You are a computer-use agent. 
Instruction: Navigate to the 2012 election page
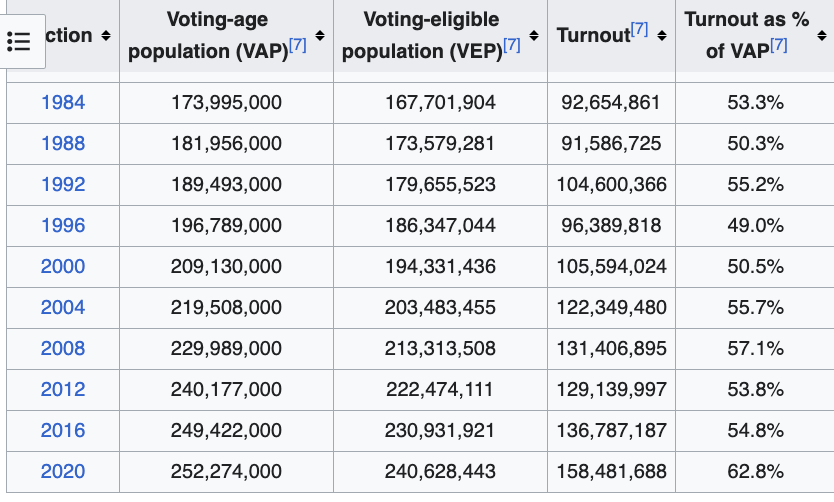click(x=63, y=389)
